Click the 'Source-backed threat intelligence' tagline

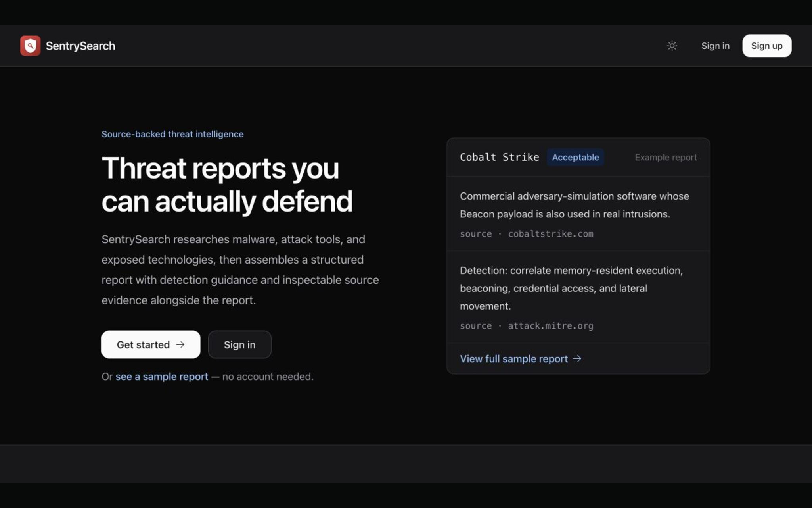click(x=172, y=134)
